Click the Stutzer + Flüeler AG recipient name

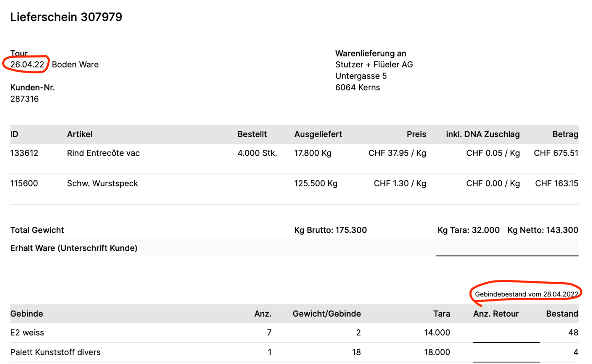[x=374, y=65]
